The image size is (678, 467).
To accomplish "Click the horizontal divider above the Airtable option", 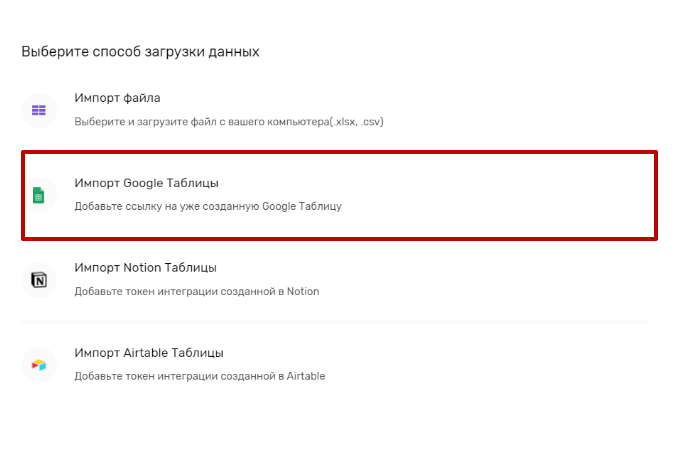I will click(x=335, y=323).
